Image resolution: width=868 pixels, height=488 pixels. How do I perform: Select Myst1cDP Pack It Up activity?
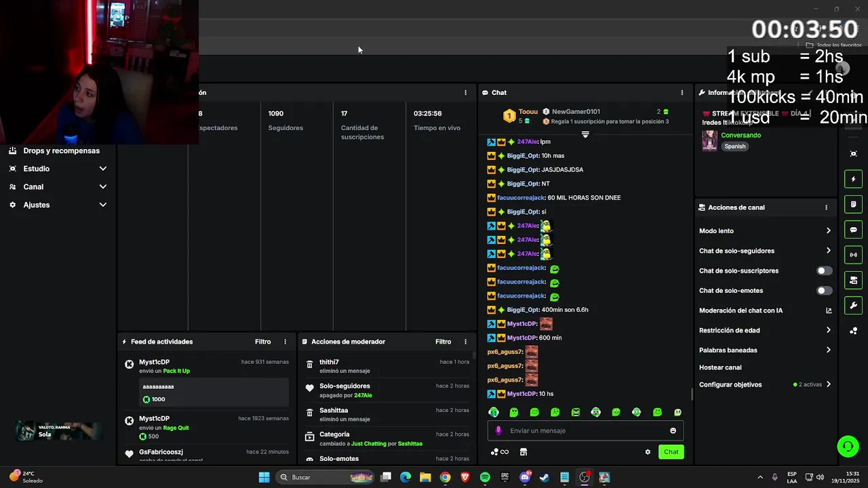click(x=205, y=383)
